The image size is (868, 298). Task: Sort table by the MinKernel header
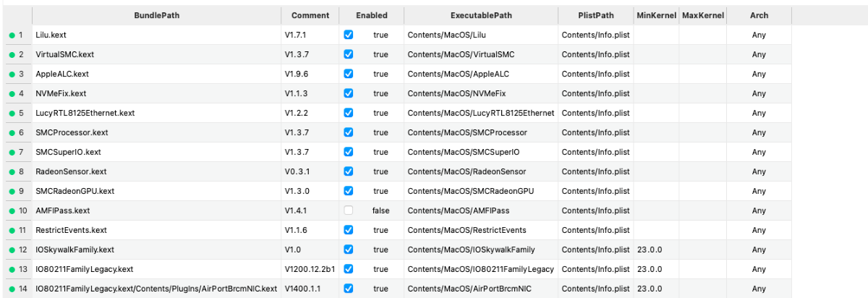pyautogui.click(x=655, y=15)
